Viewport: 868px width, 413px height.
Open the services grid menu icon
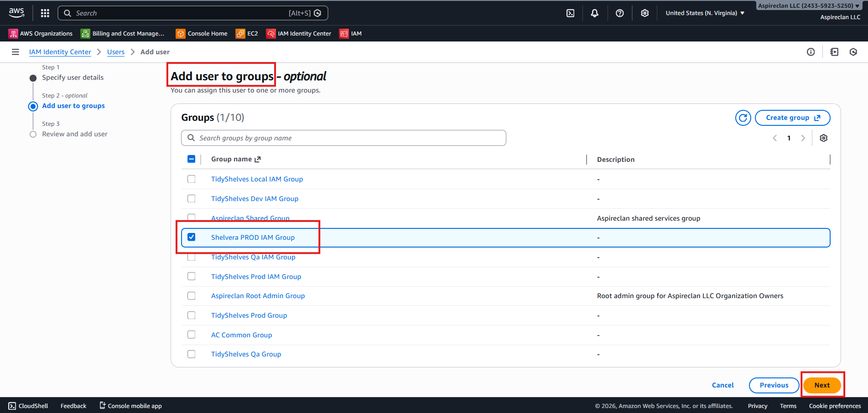point(45,13)
